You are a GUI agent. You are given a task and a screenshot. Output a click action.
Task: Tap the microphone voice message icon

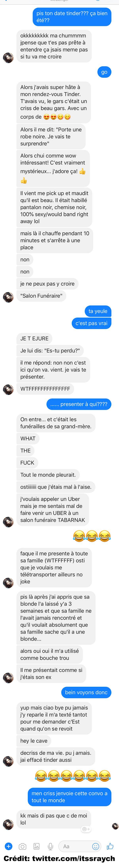point(50,846)
